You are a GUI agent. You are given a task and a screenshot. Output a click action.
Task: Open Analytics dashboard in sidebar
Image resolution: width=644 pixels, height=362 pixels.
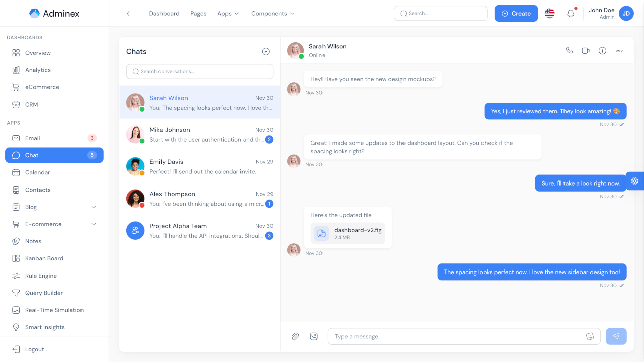pos(54,70)
